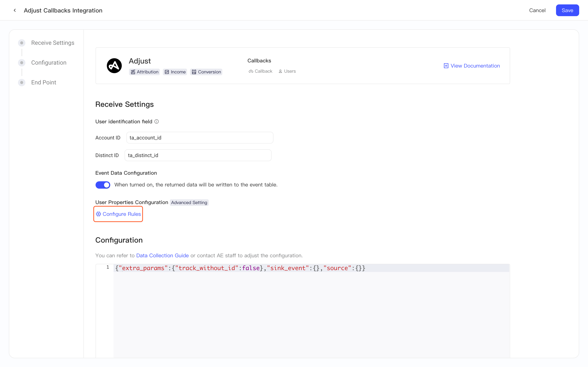The width and height of the screenshot is (588, 367).
Task: Cancel the integration setup
Action: click(537, 10)
